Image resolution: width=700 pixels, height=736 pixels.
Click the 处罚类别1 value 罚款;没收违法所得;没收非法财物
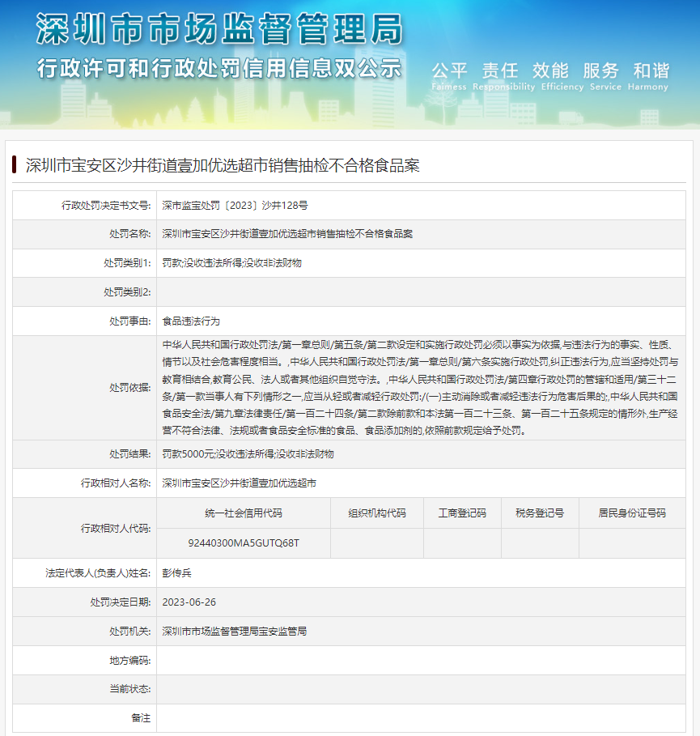pos(231,263)
